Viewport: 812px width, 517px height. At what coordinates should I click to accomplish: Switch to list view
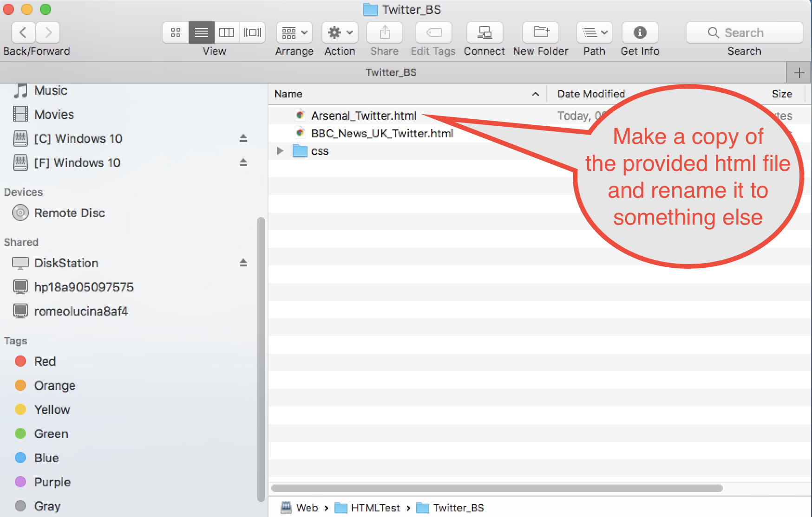(202, 32)
